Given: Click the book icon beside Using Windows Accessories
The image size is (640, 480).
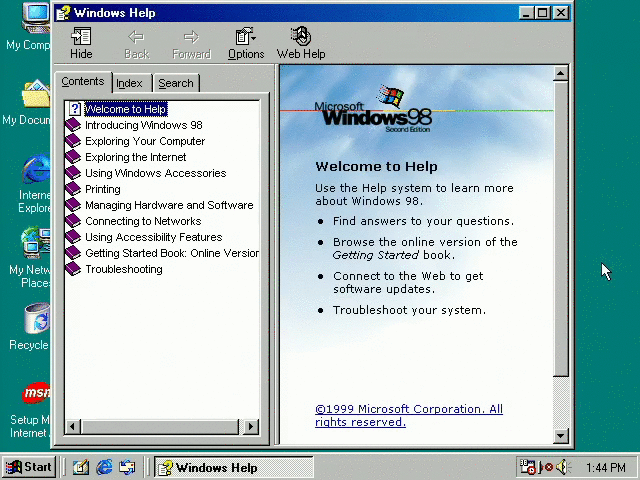Looking at the screenshot, I should point(73,173).
